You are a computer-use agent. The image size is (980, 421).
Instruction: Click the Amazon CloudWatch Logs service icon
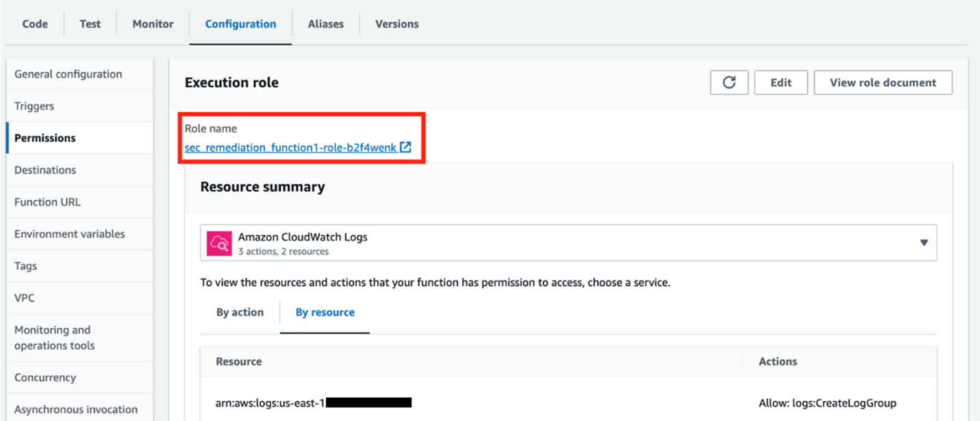[221, 242]
